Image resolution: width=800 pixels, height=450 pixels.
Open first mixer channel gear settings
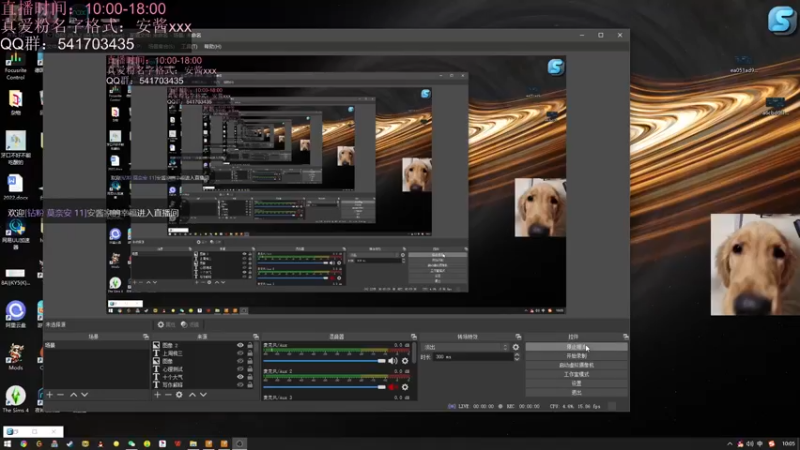tap(404, 360)
